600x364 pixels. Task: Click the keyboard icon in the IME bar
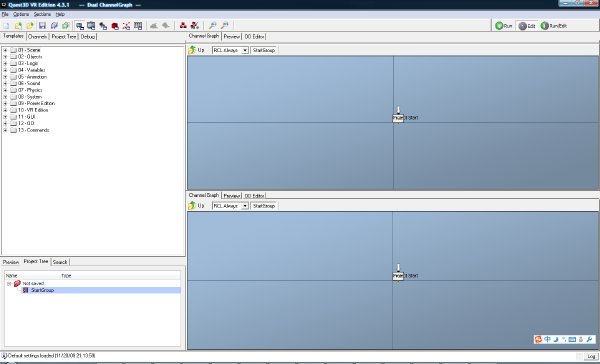click(x=572, y=339)
